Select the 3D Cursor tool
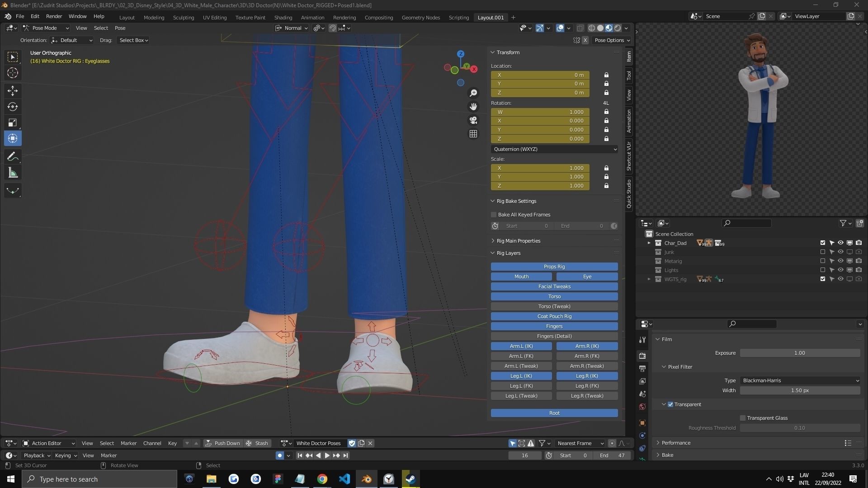 point(13,73)
